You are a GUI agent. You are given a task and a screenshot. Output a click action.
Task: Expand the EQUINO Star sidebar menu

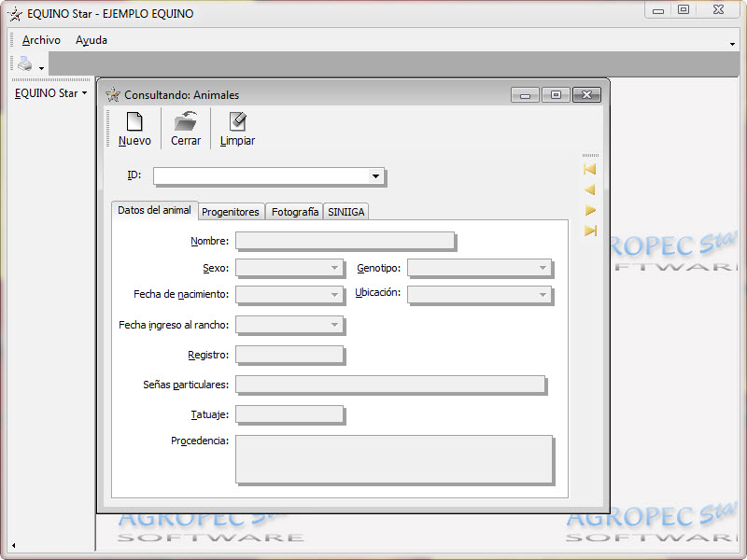click(x=51, y=92)
